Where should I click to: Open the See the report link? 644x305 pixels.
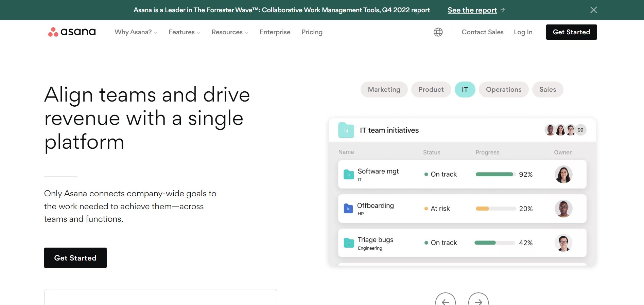click(472, 10)
